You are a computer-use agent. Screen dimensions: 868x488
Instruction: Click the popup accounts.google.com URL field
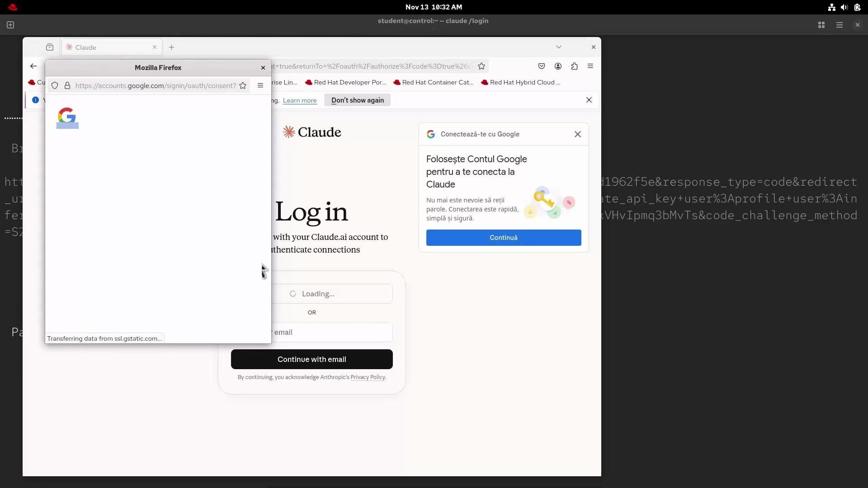click(x=156, y=85)
